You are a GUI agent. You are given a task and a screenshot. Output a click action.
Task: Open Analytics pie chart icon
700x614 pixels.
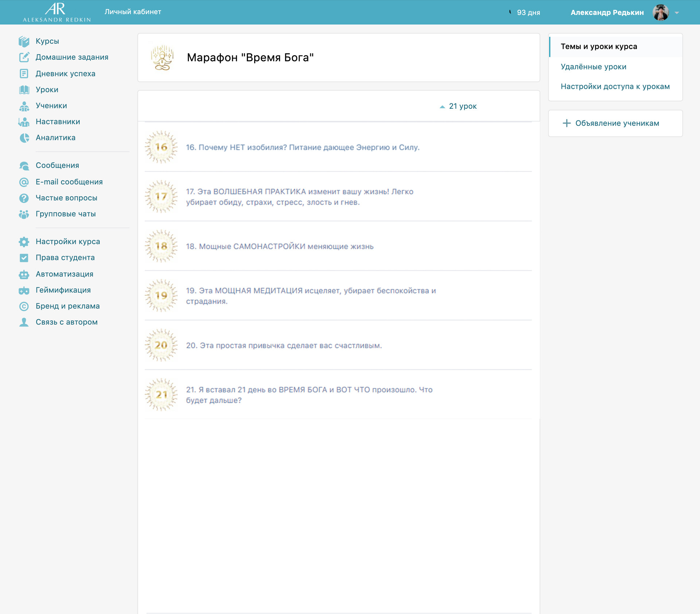[24, 138]
